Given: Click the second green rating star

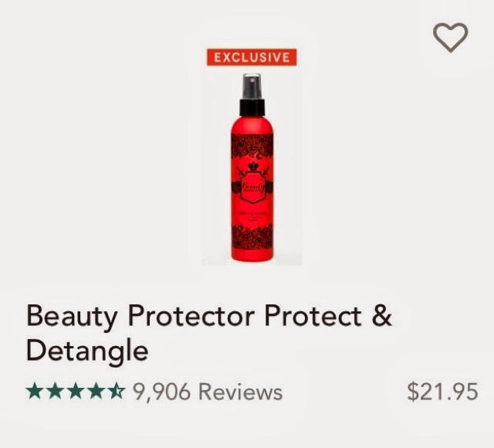Looking at the screenshot, I should [x=55, y=391].
